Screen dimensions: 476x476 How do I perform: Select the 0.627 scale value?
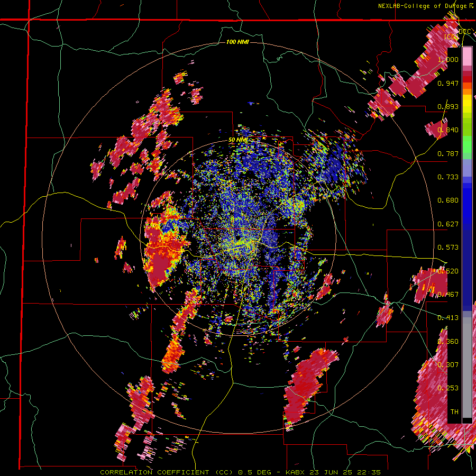coord(448,224)
